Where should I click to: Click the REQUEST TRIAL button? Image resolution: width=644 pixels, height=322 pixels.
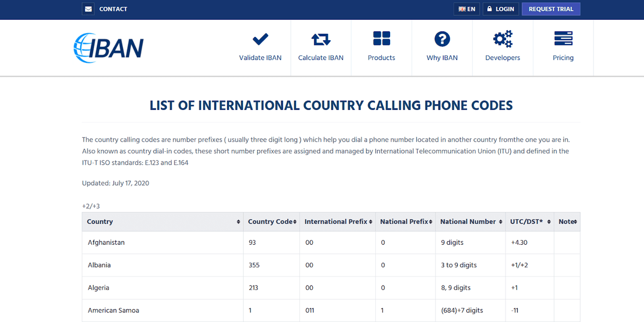click(x=551, y=9)
